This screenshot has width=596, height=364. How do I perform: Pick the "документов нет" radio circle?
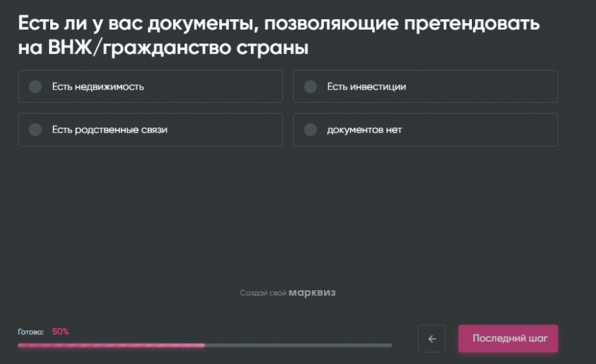(x=310, y=130)
